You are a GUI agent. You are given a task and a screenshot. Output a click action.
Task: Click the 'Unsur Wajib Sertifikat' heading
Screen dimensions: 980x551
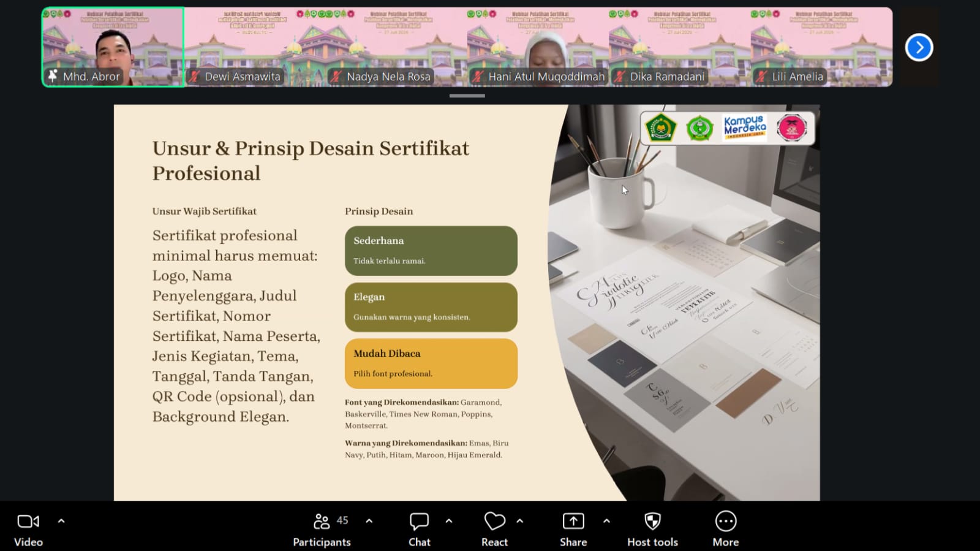205,211
